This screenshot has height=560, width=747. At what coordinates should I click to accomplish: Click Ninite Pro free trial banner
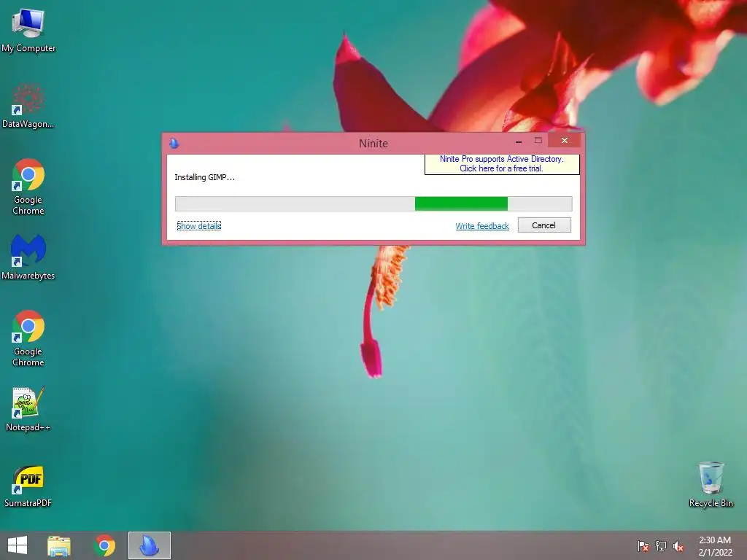point(502,164)
